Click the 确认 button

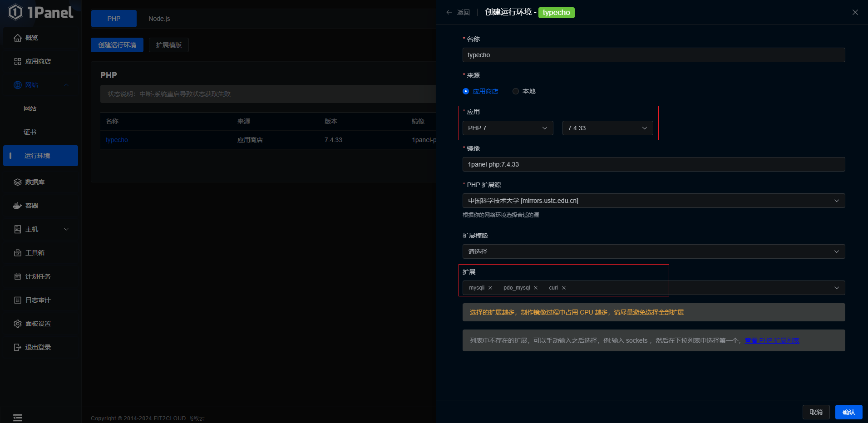849,412
